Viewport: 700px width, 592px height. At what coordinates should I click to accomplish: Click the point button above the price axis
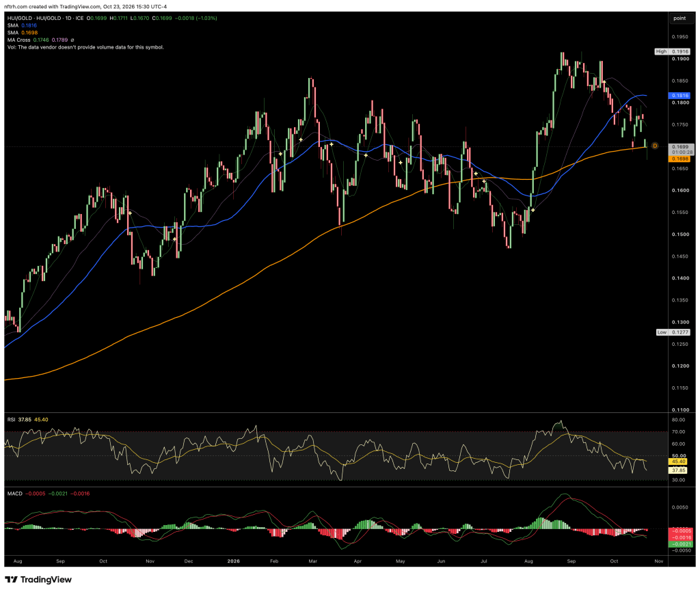679,18
